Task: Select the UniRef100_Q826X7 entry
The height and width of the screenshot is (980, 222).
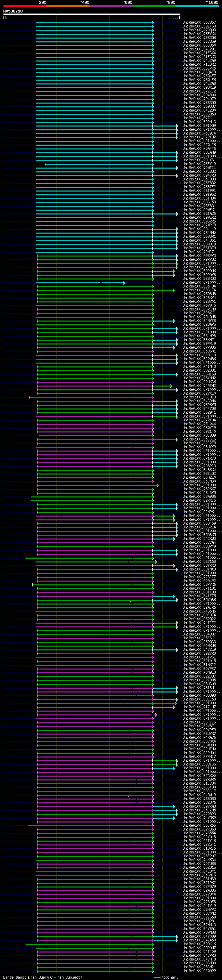Action: click(199, 489)
